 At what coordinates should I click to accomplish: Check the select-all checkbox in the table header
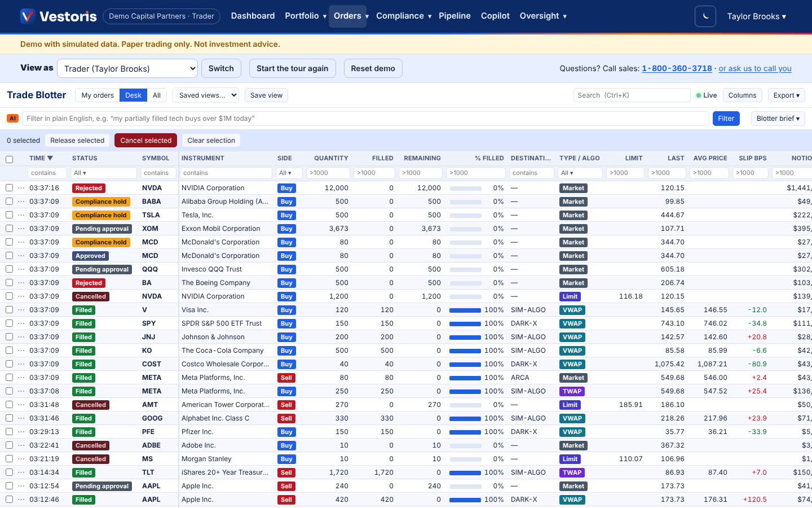click(x=9, y=159)
